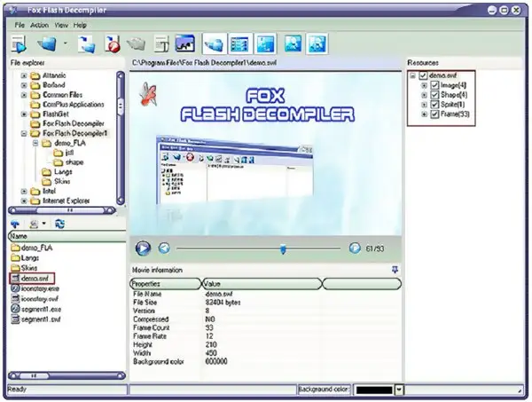
Task: Click the document-with-play-arrow toolbar icon
Action: 19,43
